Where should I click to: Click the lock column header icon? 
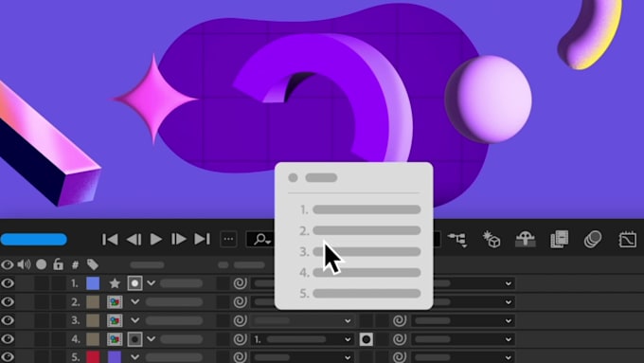pos(58,264)
